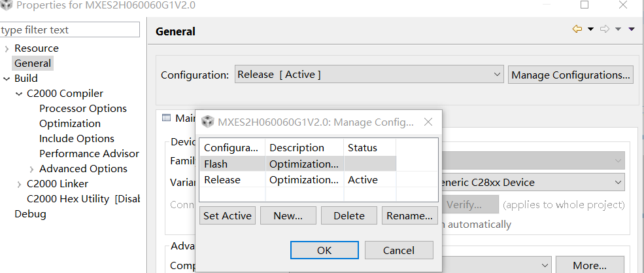Collapse the Build tree node
Image resolution: width=644 pixels, height=273 pixels.
(x=7, y=79)
